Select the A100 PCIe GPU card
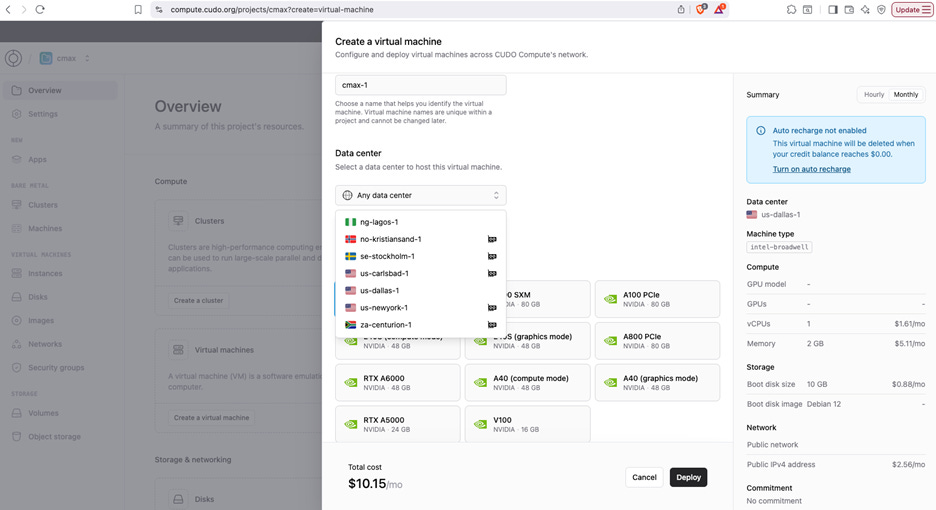 pyautogui.click(x=657, y=299)
